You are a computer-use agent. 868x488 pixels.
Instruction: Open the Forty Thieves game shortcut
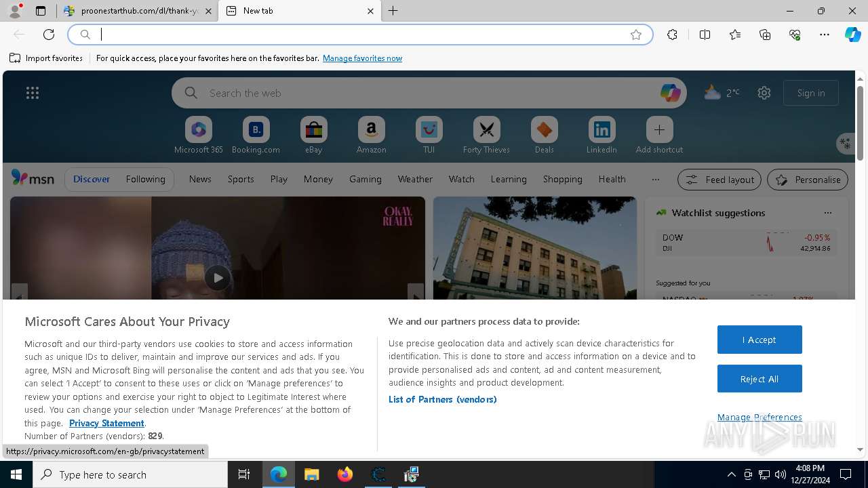click(x=486, y=135)
